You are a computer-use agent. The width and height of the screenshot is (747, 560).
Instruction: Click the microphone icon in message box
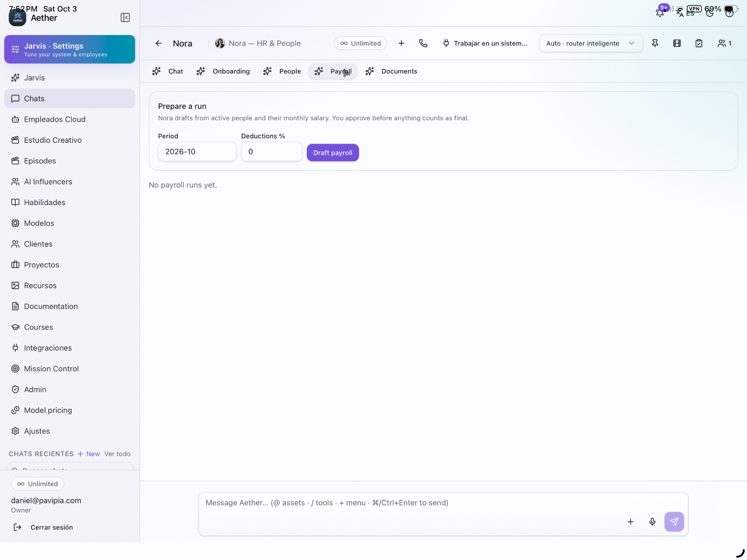tap(652, 521)
